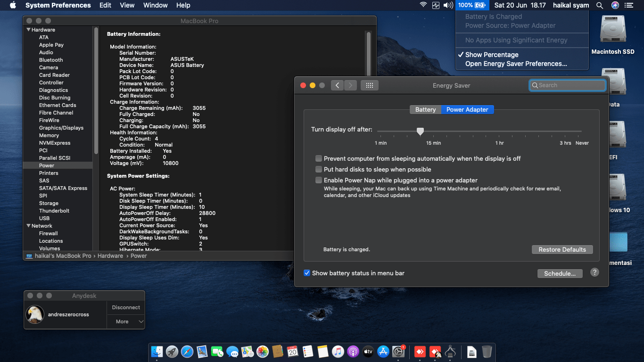Enable Power Nap while plugged in checkbox
Image resolution: width=644 pixels, height=362 pixels.
tap(319, 180)
